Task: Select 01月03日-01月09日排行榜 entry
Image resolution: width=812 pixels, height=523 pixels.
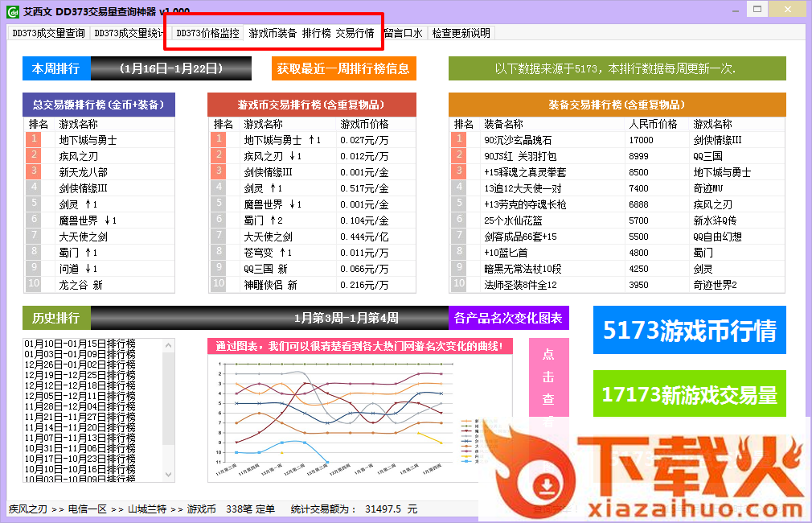Action: click(80, 354)
